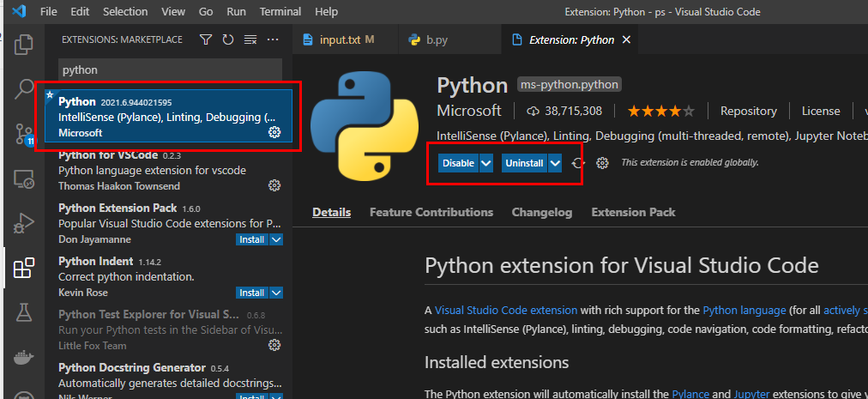The image size is (868, 399).
Task: Click the sync icon beside Uninstall
Action: [x=578, y=163]
